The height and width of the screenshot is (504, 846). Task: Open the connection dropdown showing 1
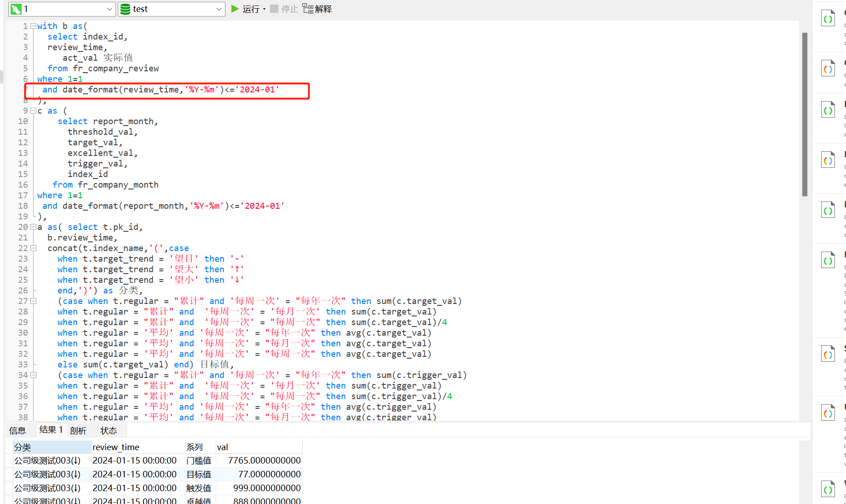[62, 9]
